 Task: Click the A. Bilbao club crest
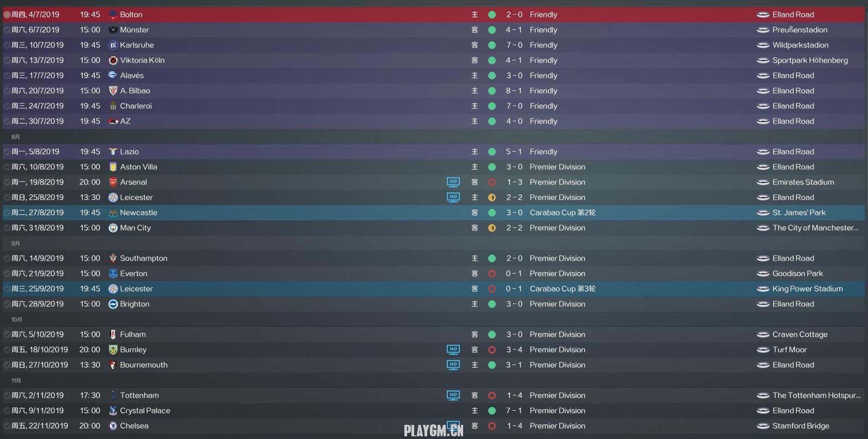click(113, 91)
